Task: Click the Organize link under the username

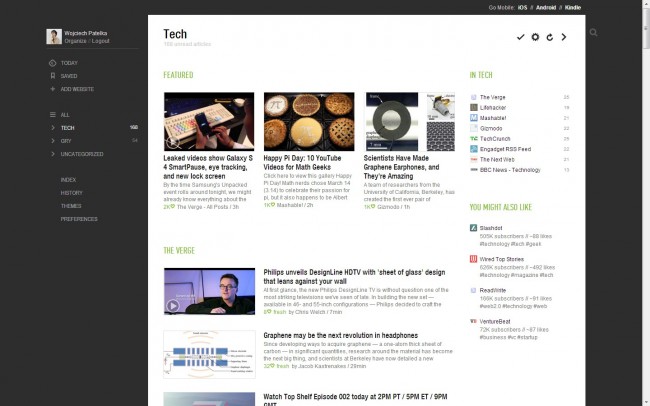Action: pos(75,41)
